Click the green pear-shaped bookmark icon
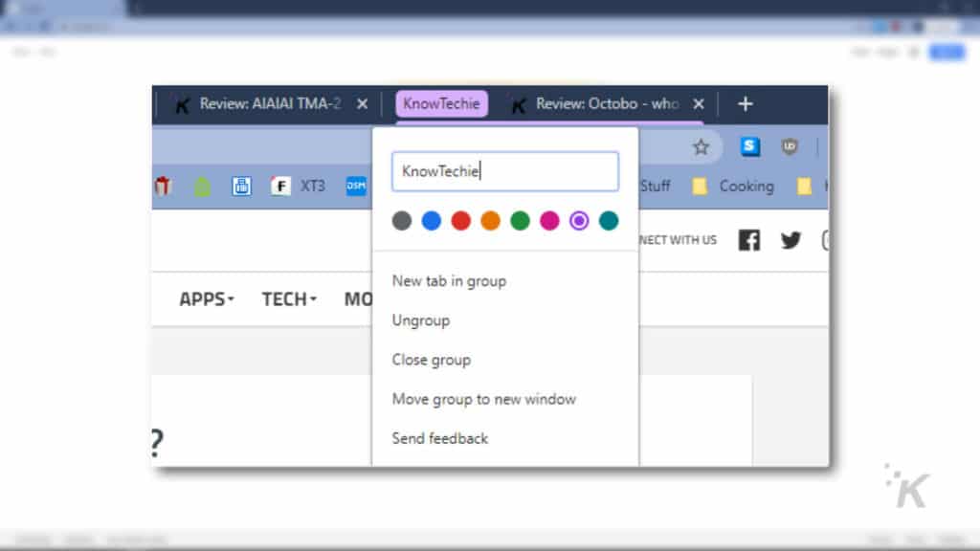 pos(203,187)
